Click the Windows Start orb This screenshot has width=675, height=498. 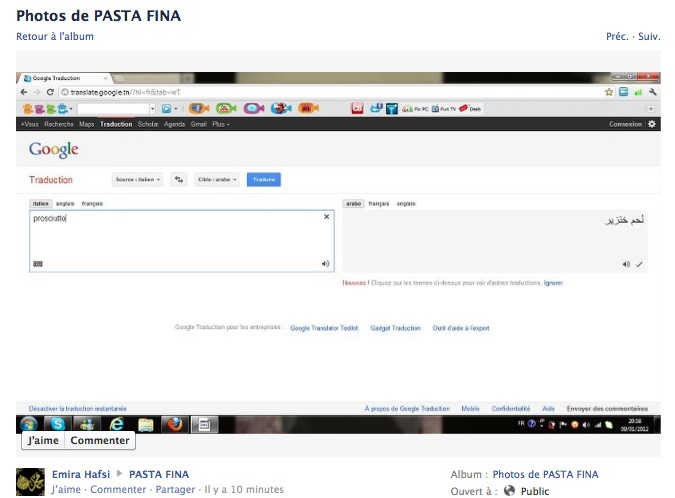click(29, 424)
